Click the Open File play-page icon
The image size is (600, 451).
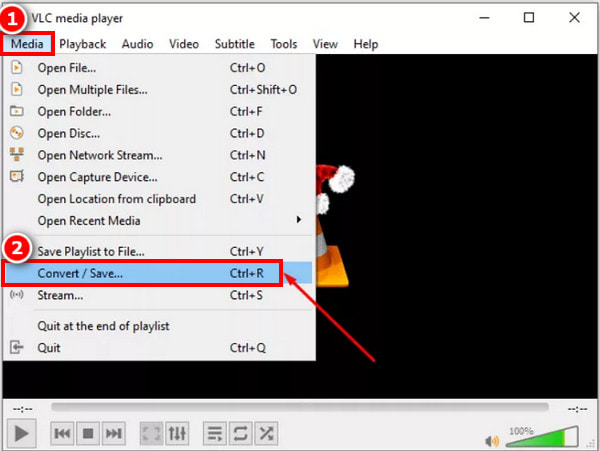(16, 68)
